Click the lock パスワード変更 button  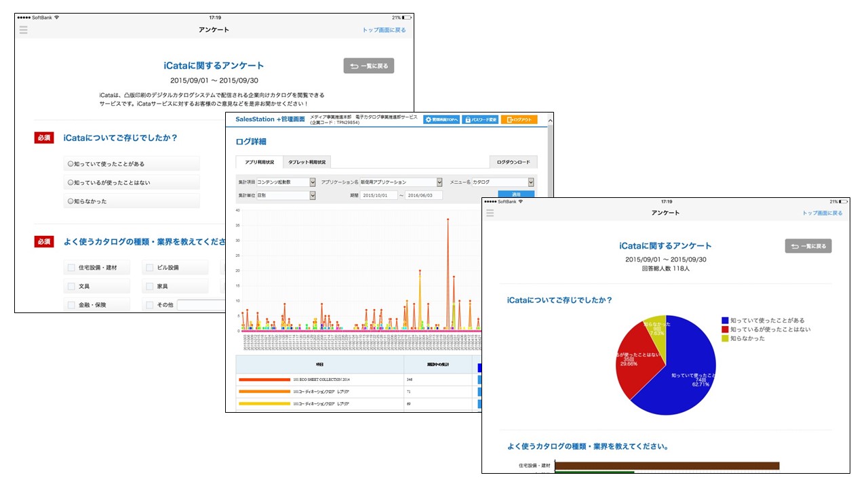[480, 119]
